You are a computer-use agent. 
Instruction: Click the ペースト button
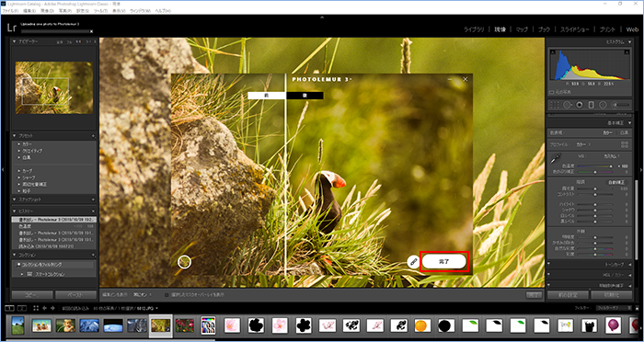pos(75,295)
